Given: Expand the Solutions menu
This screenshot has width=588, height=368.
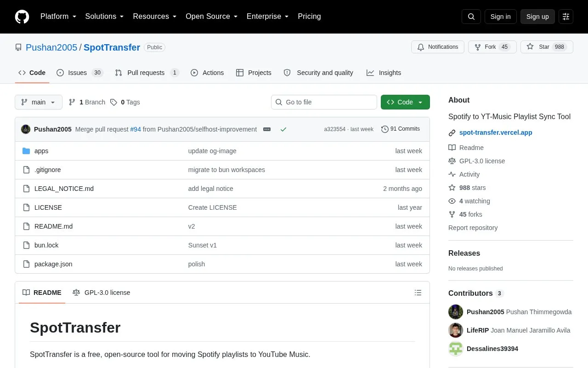Looking at the screenshot, I should click(x=105, y=17).
